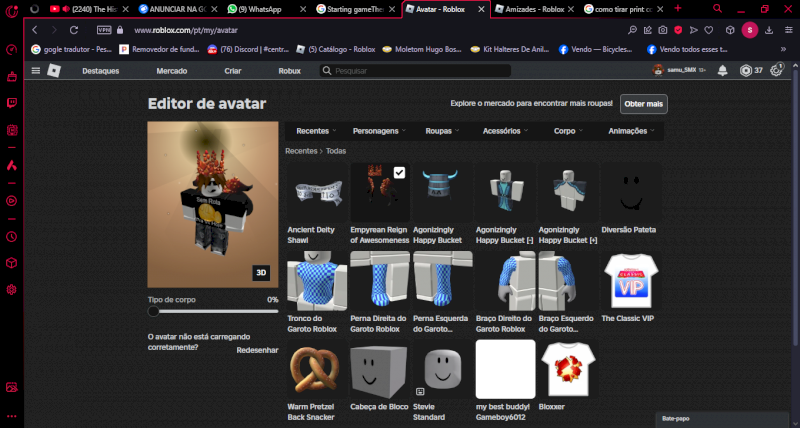The height and width of the screenshot is (428, 800).
Task: Open the Opera GX menu logo
Action: click(11, 10)
